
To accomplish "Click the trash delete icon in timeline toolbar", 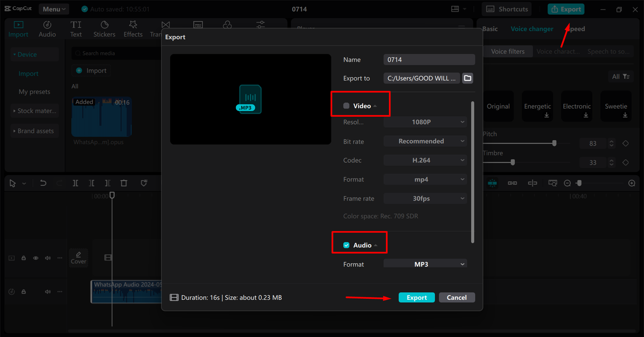I will click(x=124, y=183).
